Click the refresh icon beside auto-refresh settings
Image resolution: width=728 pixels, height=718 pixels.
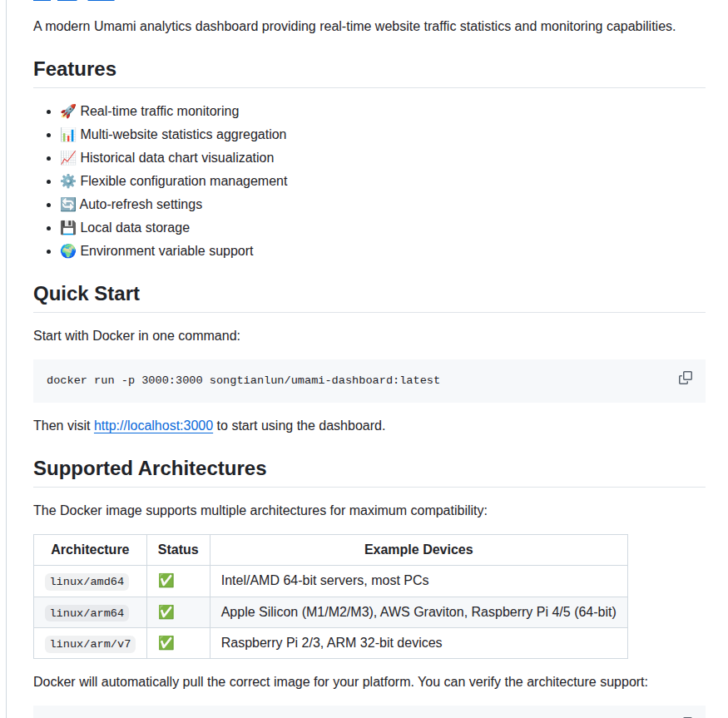point(67,204)
